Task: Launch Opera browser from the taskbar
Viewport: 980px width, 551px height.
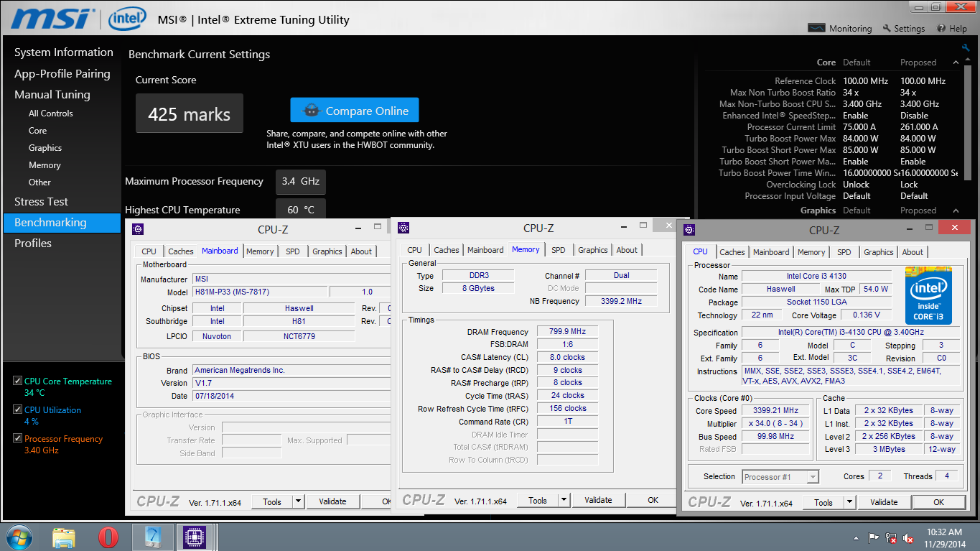Action: click(108, 537)
